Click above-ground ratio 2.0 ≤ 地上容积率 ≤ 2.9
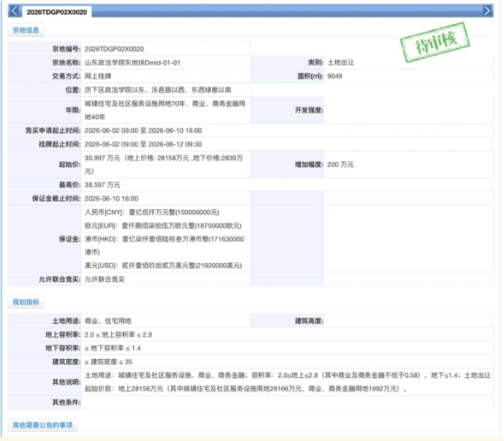This screenshot has height=441, width=504. [118, 334]
